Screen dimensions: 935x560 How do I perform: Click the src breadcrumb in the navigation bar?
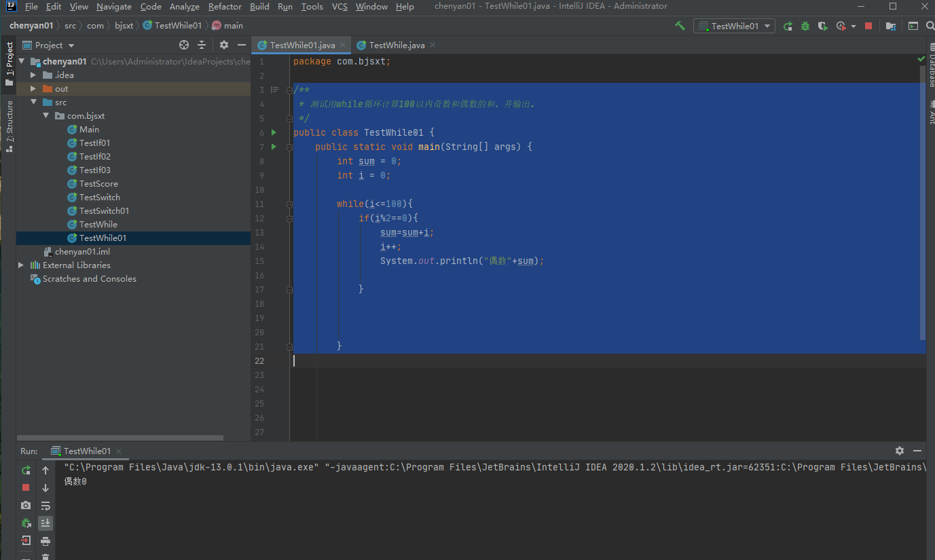[x=71, y=26]
